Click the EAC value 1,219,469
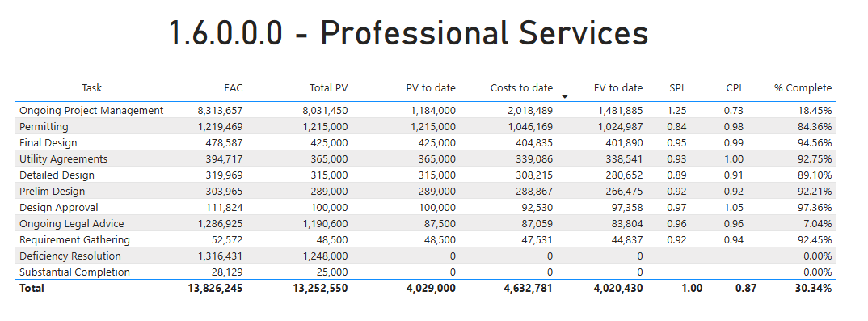 [220, 126]
